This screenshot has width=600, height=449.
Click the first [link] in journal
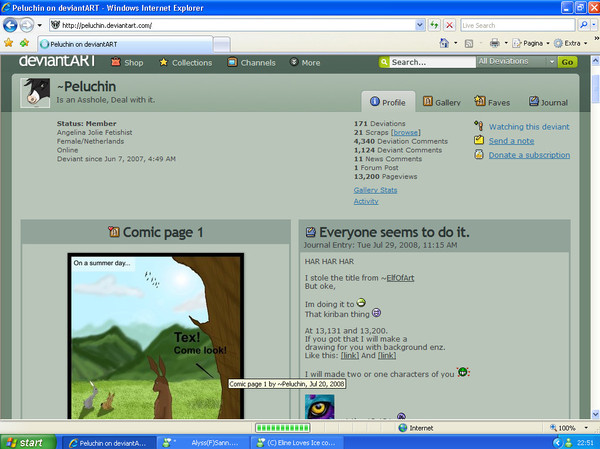pyautogui.click(x=350, y=356)
